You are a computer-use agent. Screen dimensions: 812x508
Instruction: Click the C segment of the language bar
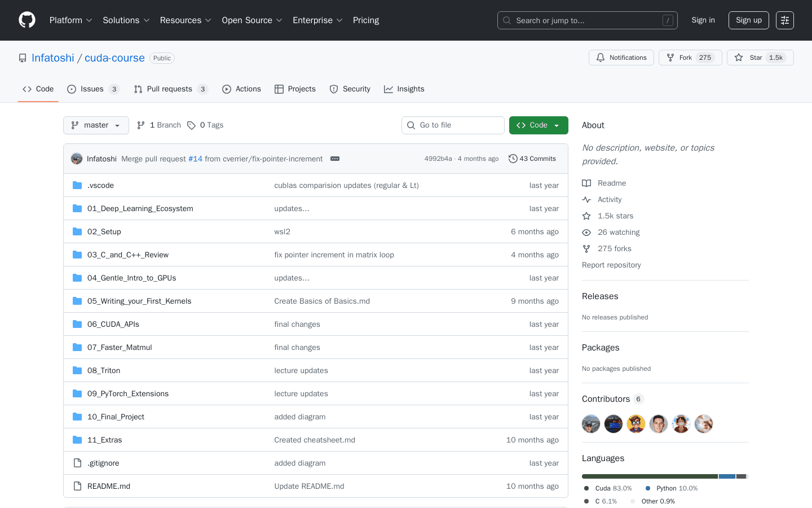tap(741, 476)
